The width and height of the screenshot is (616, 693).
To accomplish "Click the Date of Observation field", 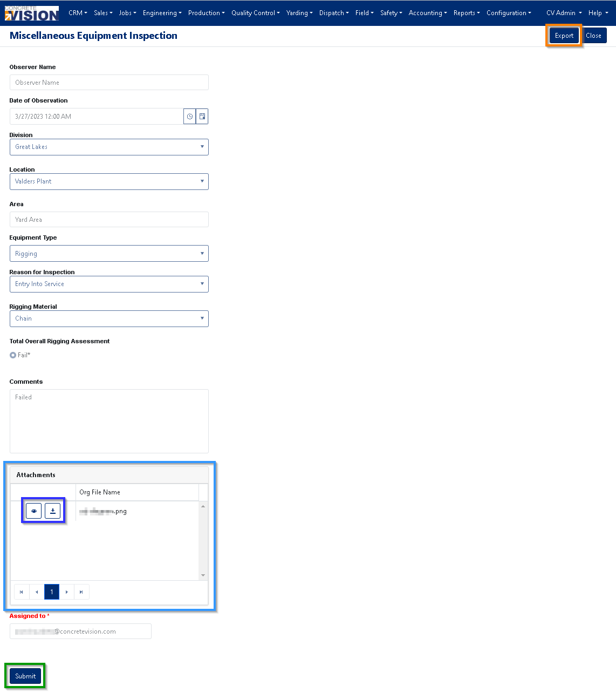I will (x=97, y=117).
